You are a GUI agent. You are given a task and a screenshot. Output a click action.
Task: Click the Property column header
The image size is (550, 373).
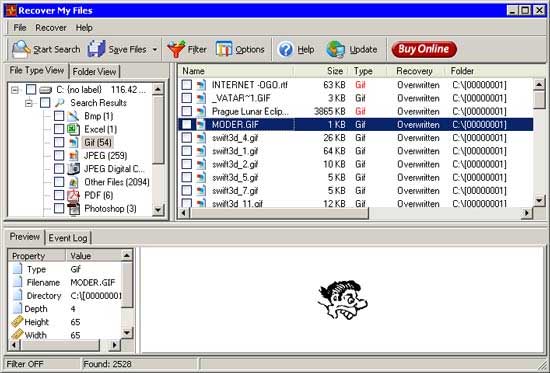(x=37, y=256)
